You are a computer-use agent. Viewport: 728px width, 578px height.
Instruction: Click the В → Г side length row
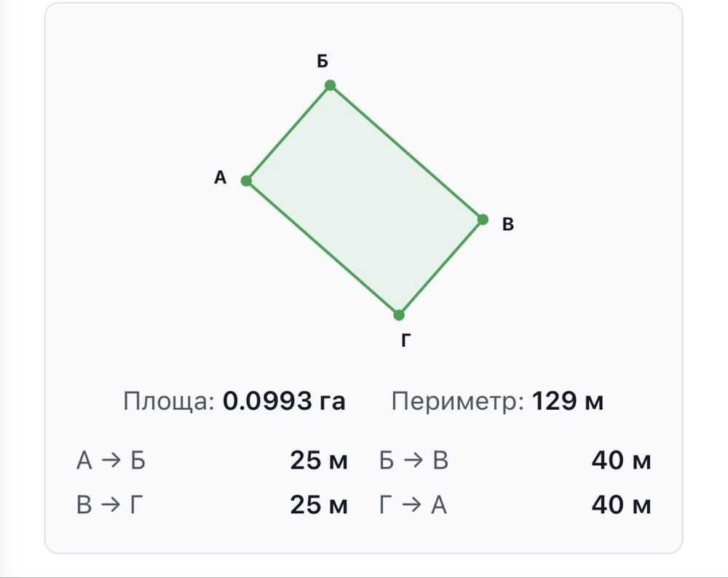[212, 504]
